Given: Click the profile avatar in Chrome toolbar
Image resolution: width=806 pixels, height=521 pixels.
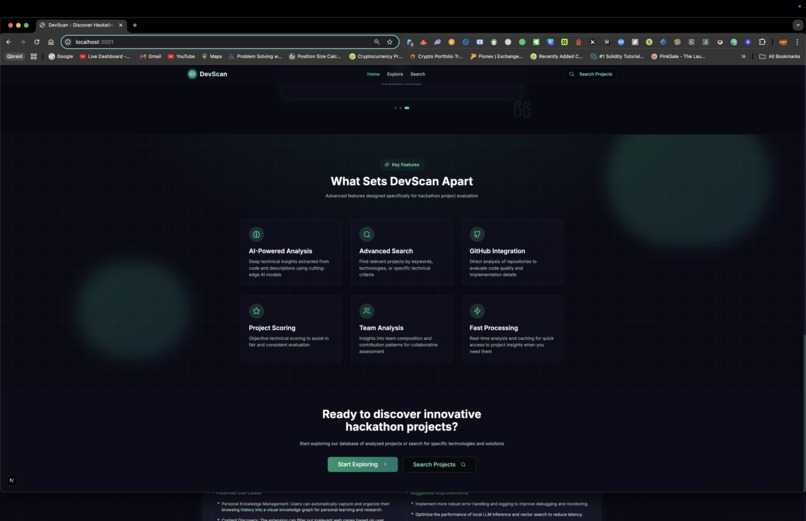Looking at the screenshot, I should (x=783, y=42).
